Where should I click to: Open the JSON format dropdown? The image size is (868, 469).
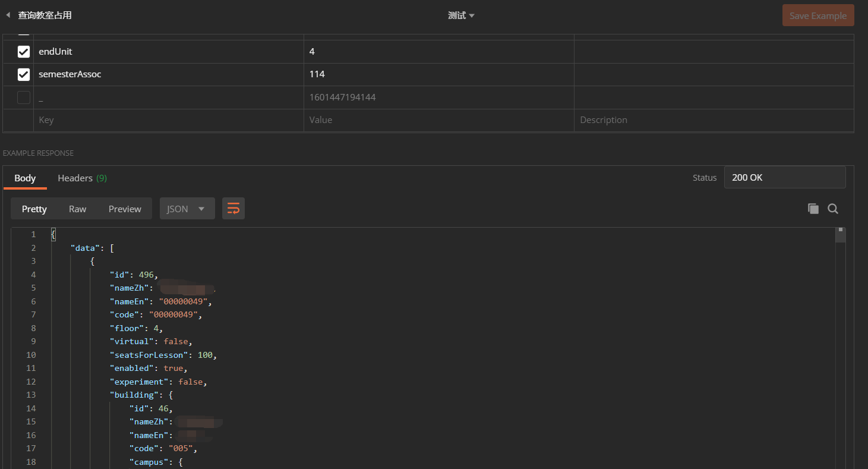pos(187,209)
